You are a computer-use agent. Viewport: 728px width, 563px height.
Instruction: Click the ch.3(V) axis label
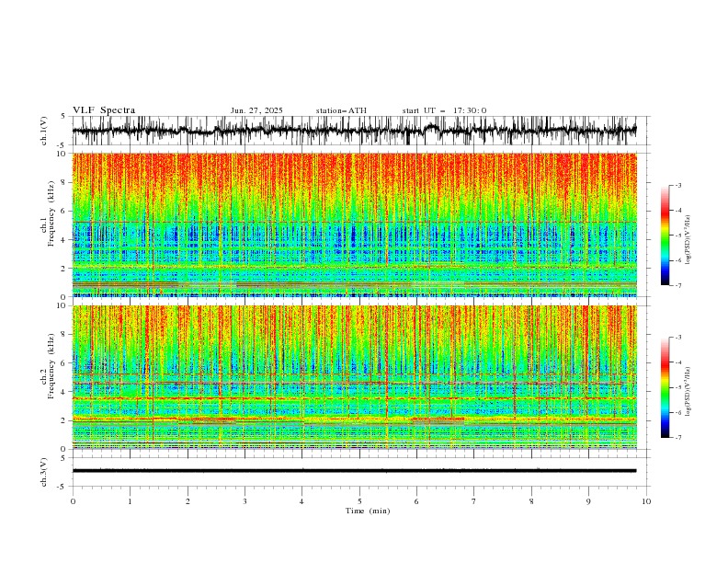tap(44, 472)
